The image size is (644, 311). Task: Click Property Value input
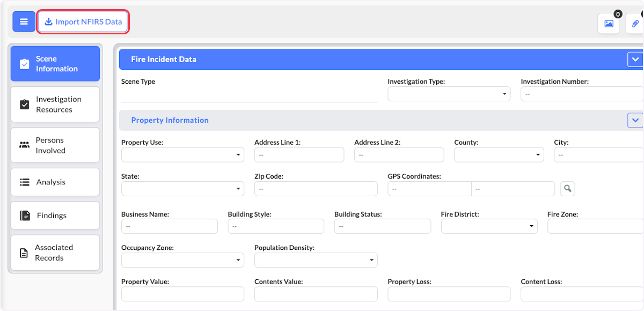tap(182, 294)
